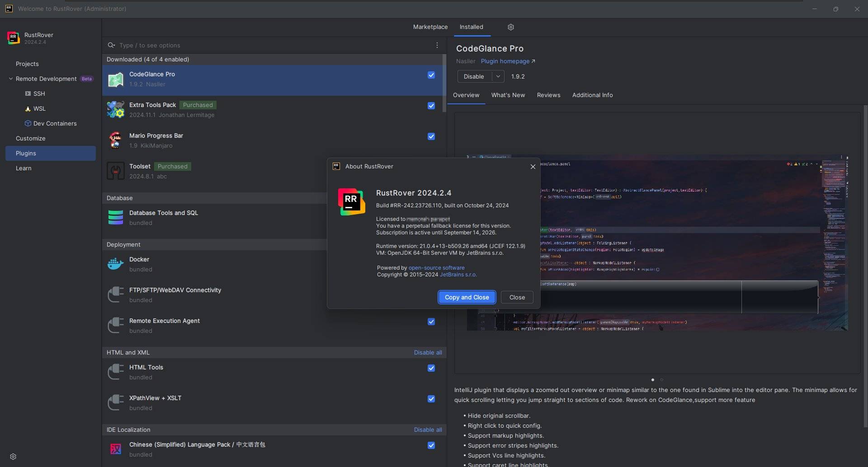Viewport: 868px width, 467px height.
Task: Switch to the Marketplace tab
Action: click(430, 27)
